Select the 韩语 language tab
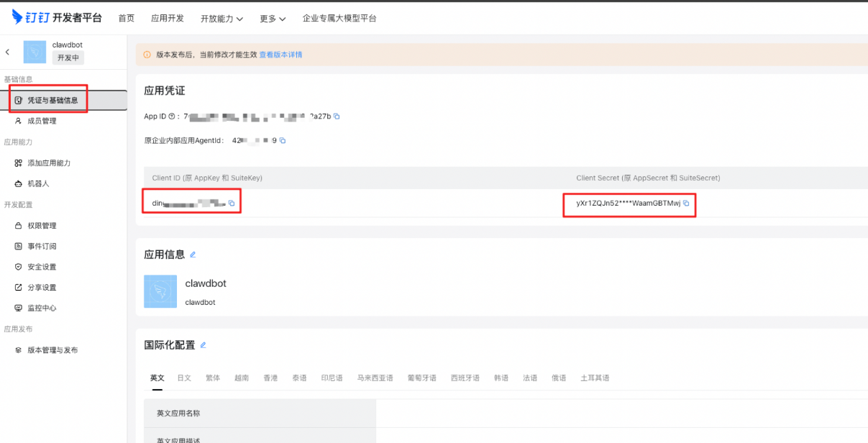868x443 pixels. coord(501,378)
